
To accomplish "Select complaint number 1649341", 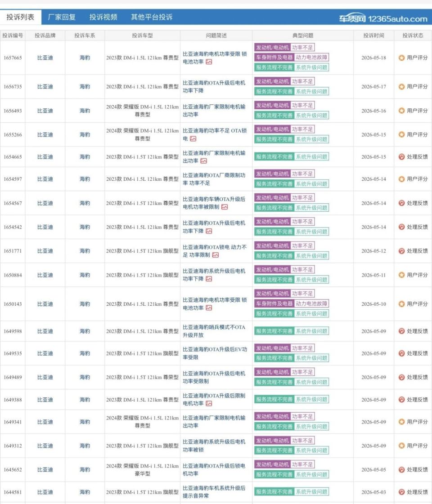I will coord(13,422).
